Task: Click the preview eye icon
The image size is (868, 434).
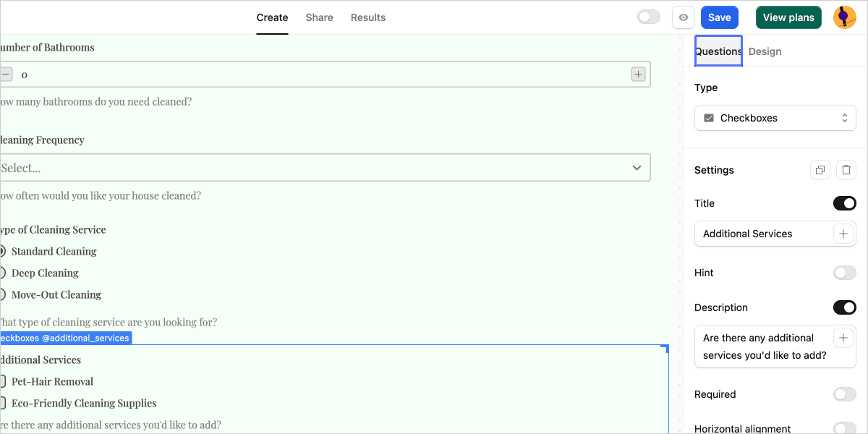Action: [684, 17]
